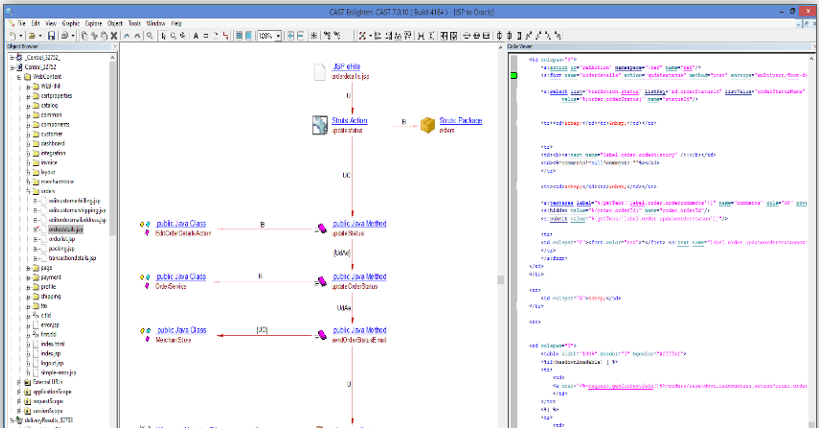Open the zoom percentage dropdown
This screenshot has height=428, width=819.
(278, 36)
